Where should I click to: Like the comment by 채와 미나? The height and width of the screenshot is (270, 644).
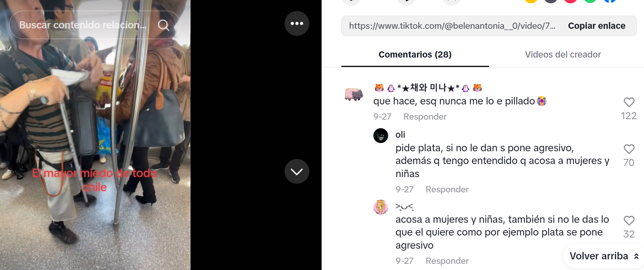[629, 102]
